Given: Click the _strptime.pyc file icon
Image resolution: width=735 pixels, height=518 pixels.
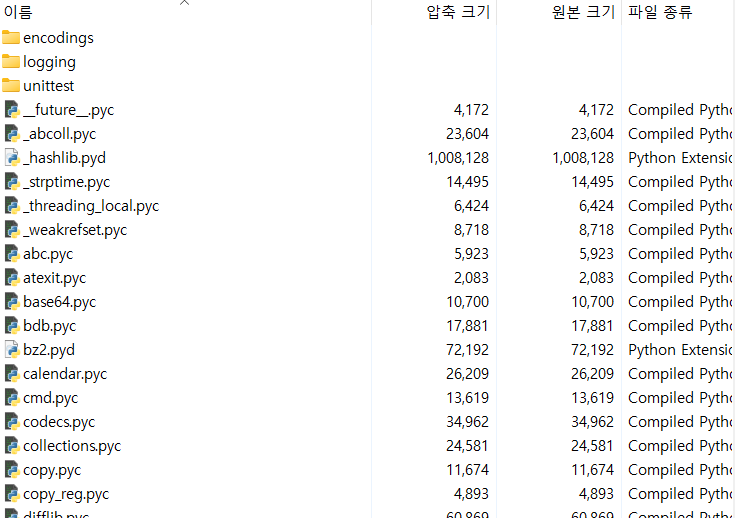Looking at the screenshot, I should click(x=12, y=181).
